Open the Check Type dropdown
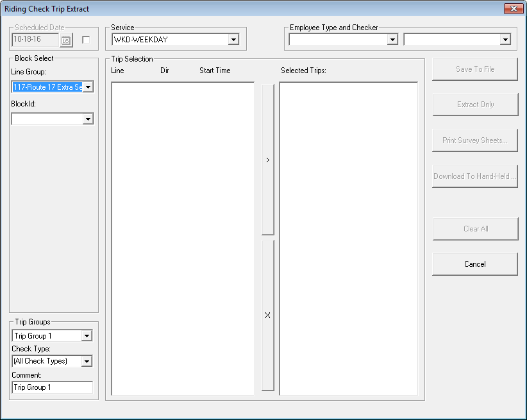This screenshot has width=527, height=420. [x=87, y=361]
